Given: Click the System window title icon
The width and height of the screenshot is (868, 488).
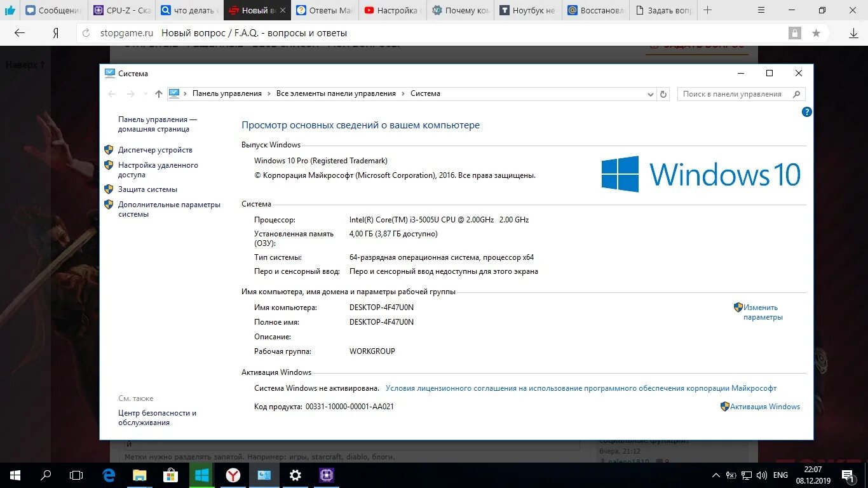Looking at the screenshot, I should click(x=110, y=73).
